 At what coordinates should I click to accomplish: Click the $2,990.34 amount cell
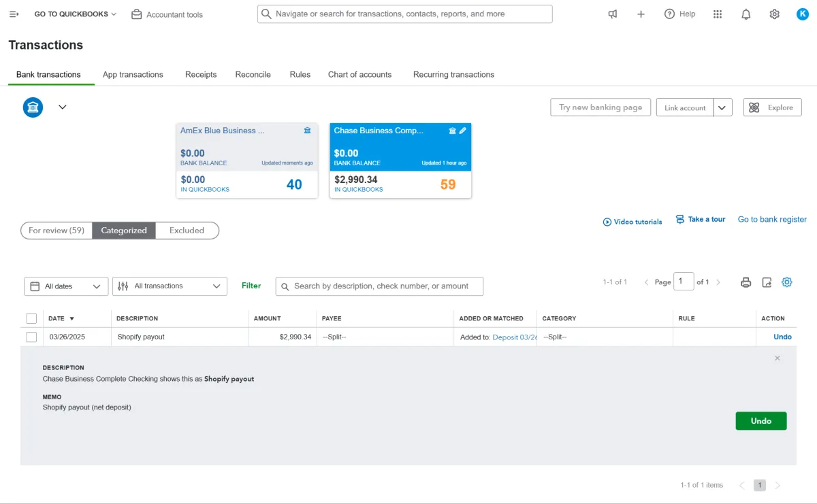pos(283,337)
